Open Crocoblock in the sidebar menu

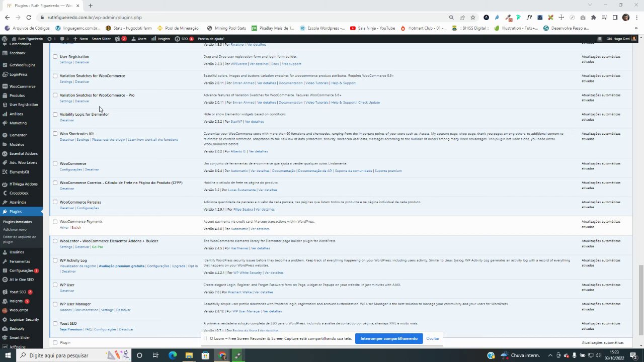[18, 193]
